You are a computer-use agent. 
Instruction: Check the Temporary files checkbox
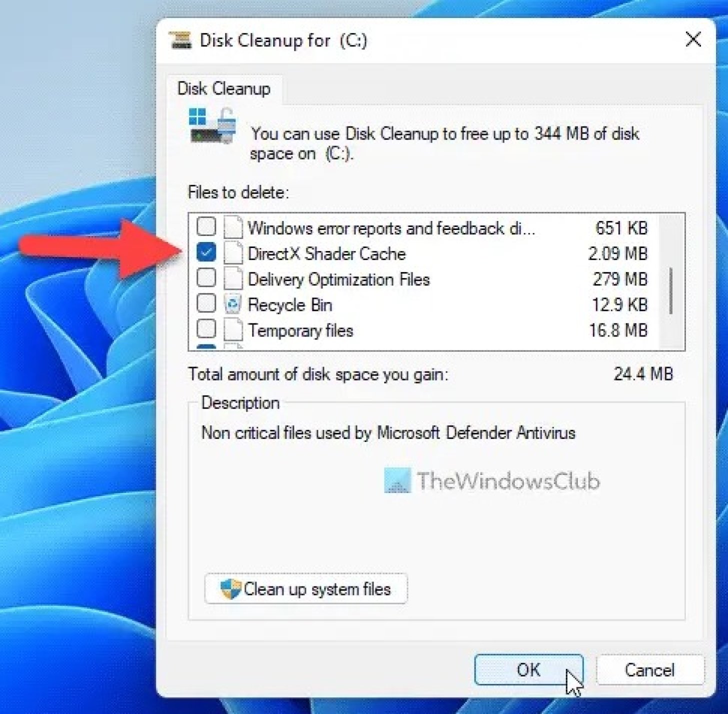pos(206,329)
